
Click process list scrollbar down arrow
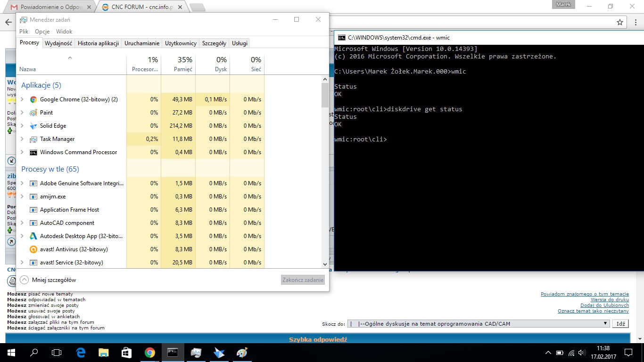[325, 264]
